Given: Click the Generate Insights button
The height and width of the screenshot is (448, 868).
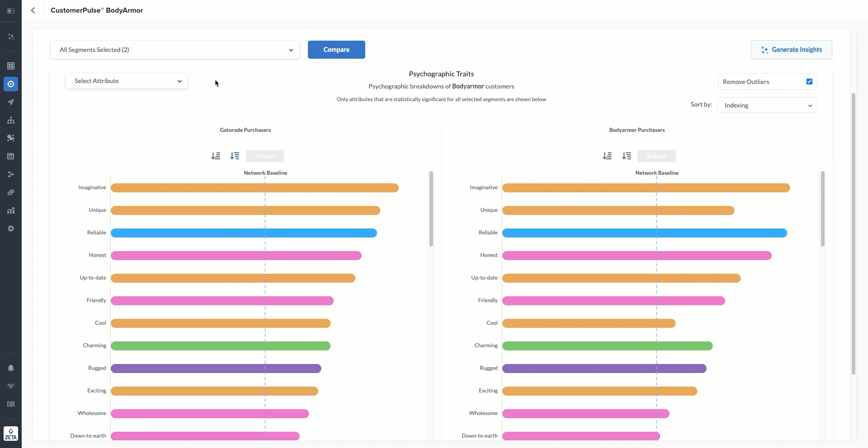Looking at the screenshot, I should 792,50.
